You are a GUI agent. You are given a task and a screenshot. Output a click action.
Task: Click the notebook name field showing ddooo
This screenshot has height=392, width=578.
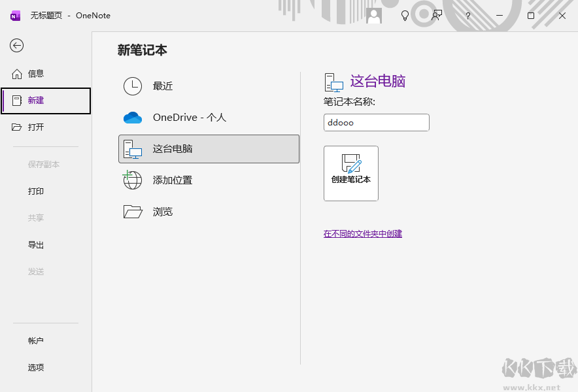point(376,122)
